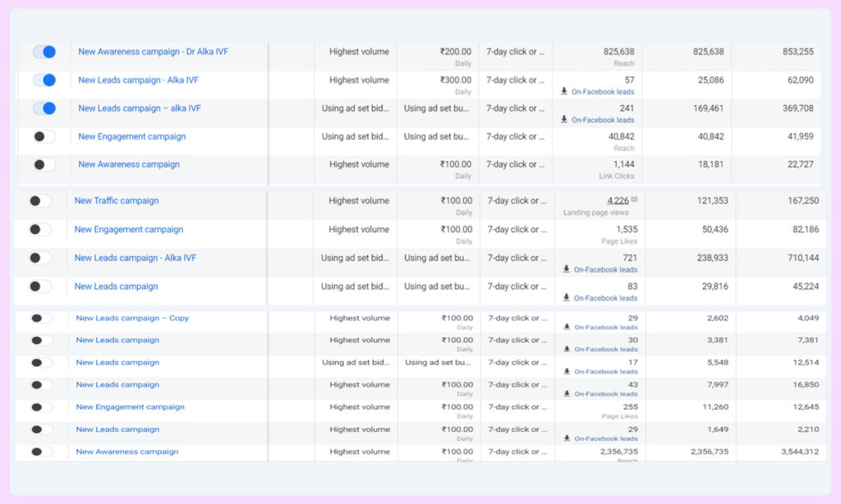
Task: Click the On-Facebook leads link under 17
Action: 606,372
